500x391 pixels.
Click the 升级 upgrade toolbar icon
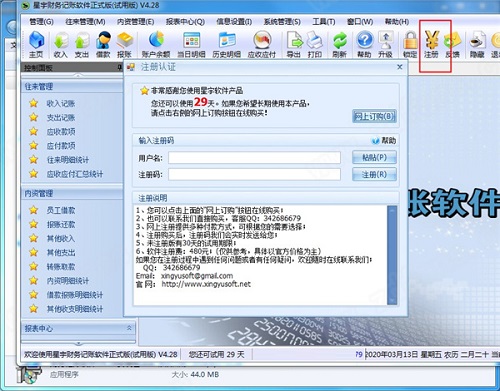click(x=385, y=44)
